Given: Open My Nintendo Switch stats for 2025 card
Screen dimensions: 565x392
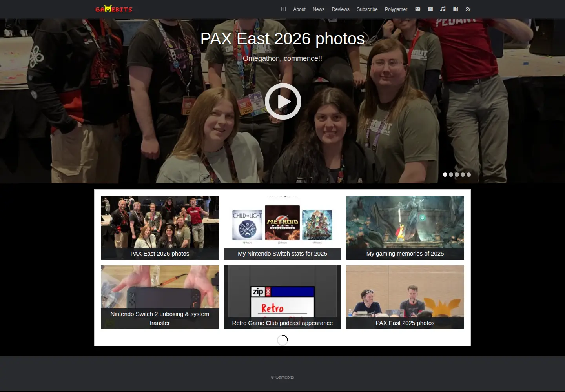Looking at the screenshot, I should (x=282, y=228).
